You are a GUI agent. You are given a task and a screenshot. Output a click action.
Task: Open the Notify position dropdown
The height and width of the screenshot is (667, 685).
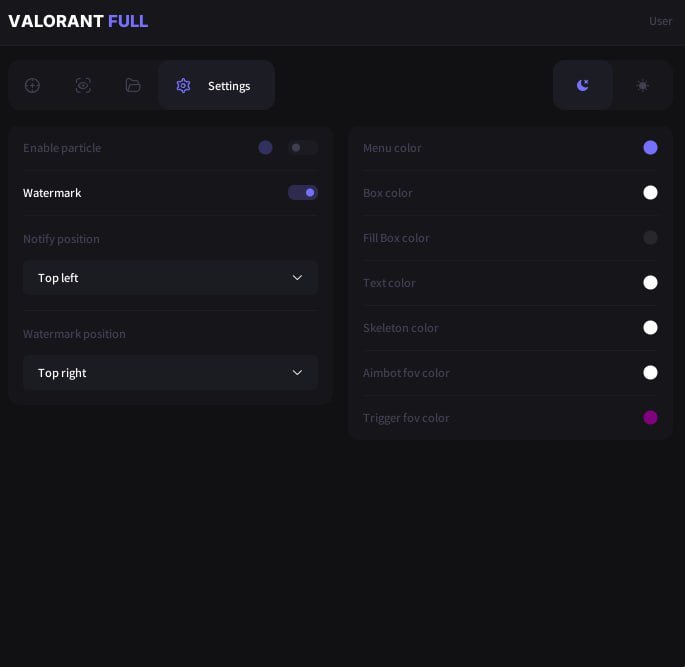pyautogui.click(x=170, y=278)
